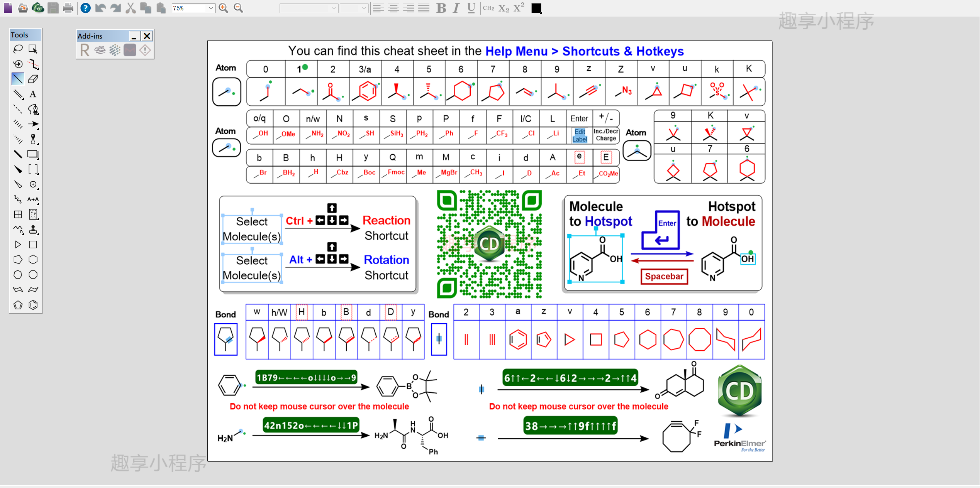Select the Arrow tool

(x=33, y=124)
